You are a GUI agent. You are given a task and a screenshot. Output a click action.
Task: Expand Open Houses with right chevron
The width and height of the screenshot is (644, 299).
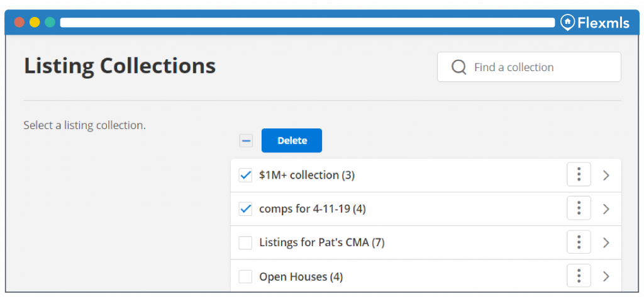(x=606, y=276)
